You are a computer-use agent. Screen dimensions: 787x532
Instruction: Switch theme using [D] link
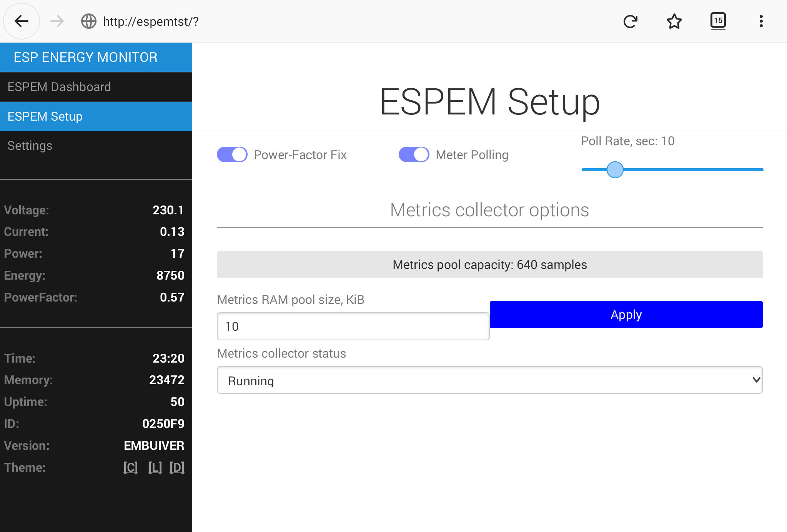(177, 467)
